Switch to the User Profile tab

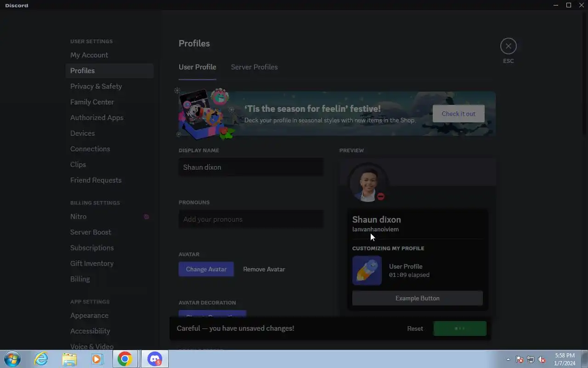pyautogui.click(x=197, y=67)
